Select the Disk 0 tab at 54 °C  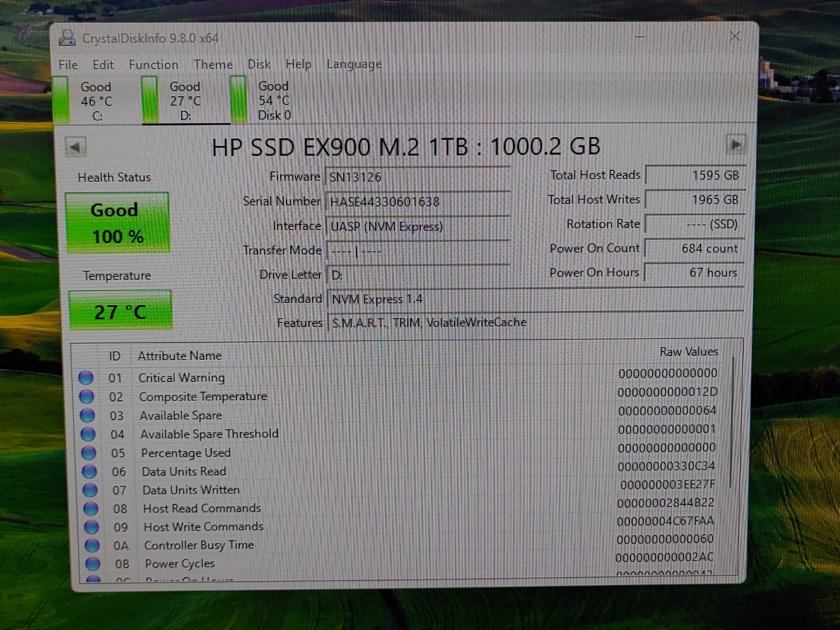(274, 100)
